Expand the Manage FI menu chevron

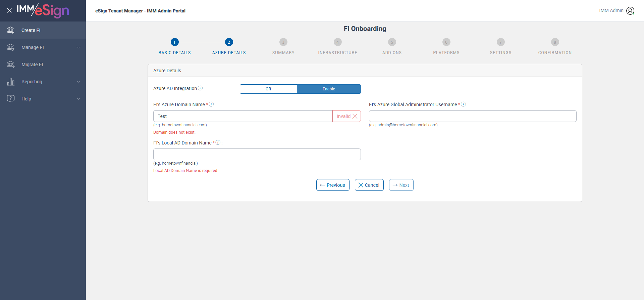tap(78, 47)
